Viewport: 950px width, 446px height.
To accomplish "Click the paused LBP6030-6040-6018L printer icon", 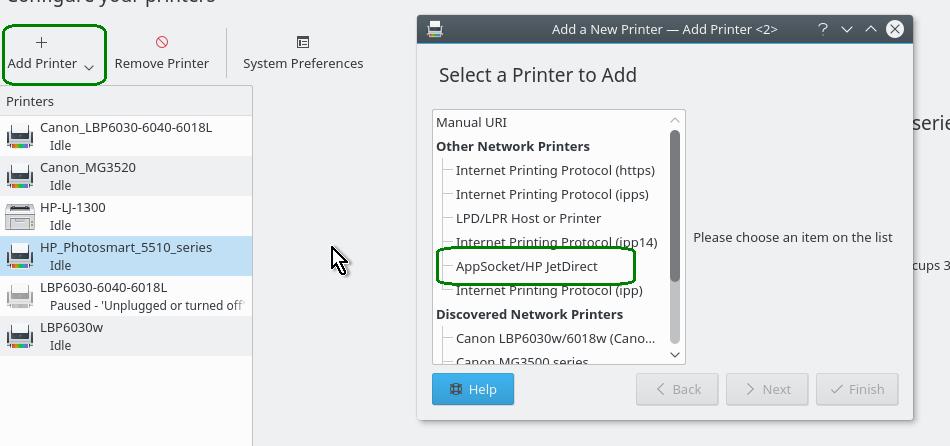I will click(x=20, y=296).
